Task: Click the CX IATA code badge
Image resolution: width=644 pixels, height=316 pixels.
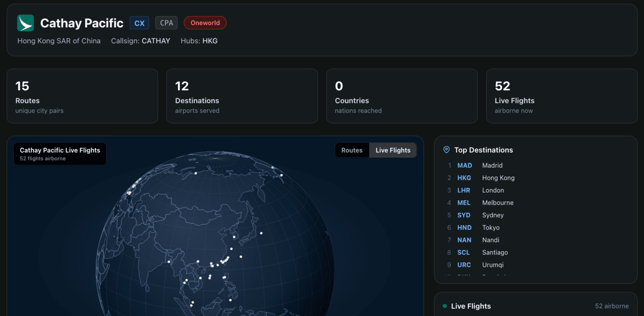Action: [139, 23]
